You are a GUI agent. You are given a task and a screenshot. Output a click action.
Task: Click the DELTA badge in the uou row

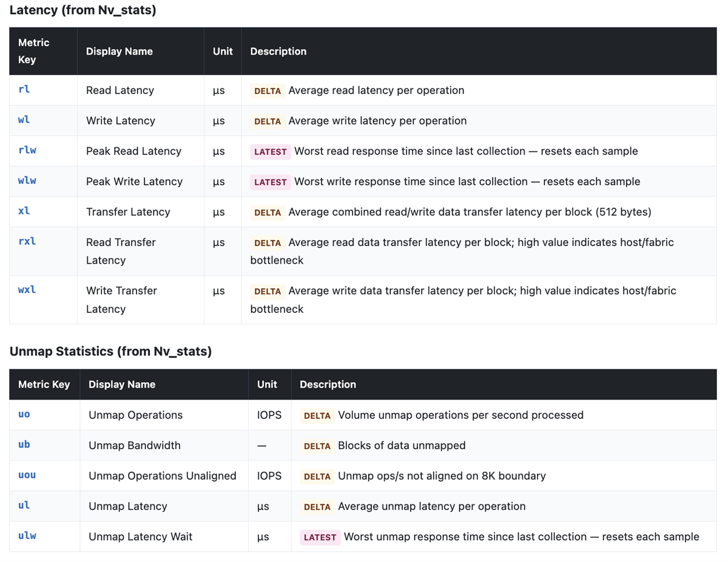317,477
